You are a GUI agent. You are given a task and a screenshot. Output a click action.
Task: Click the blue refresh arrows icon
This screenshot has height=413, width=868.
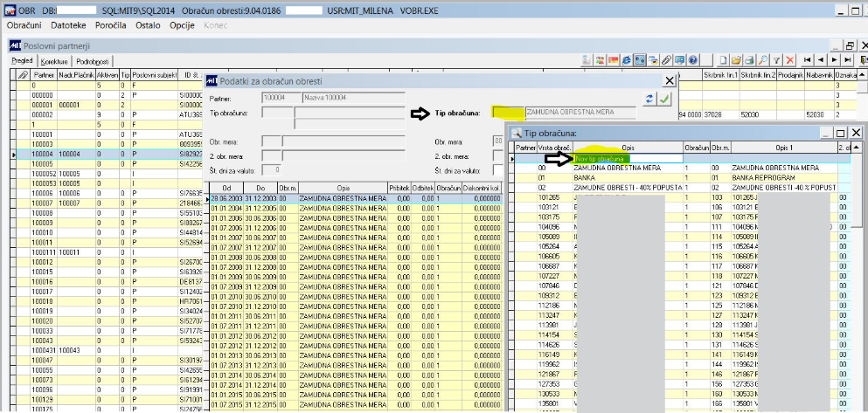point(649,100)
